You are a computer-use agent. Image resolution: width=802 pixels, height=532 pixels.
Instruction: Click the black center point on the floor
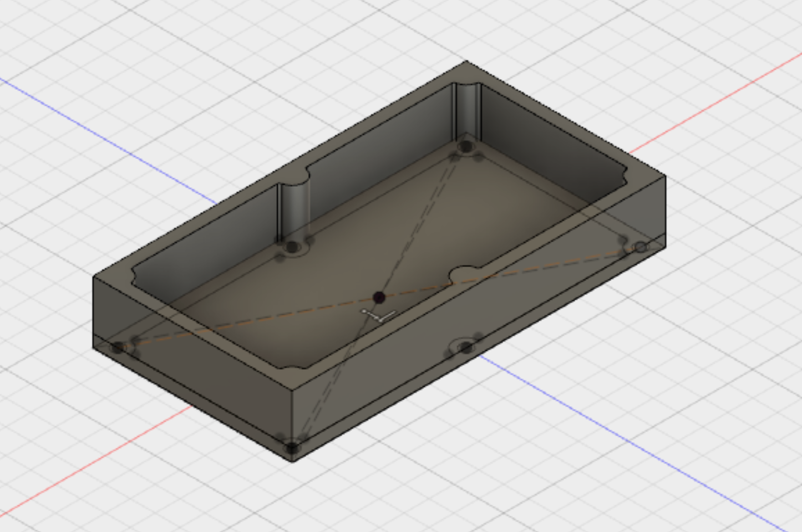379,298
